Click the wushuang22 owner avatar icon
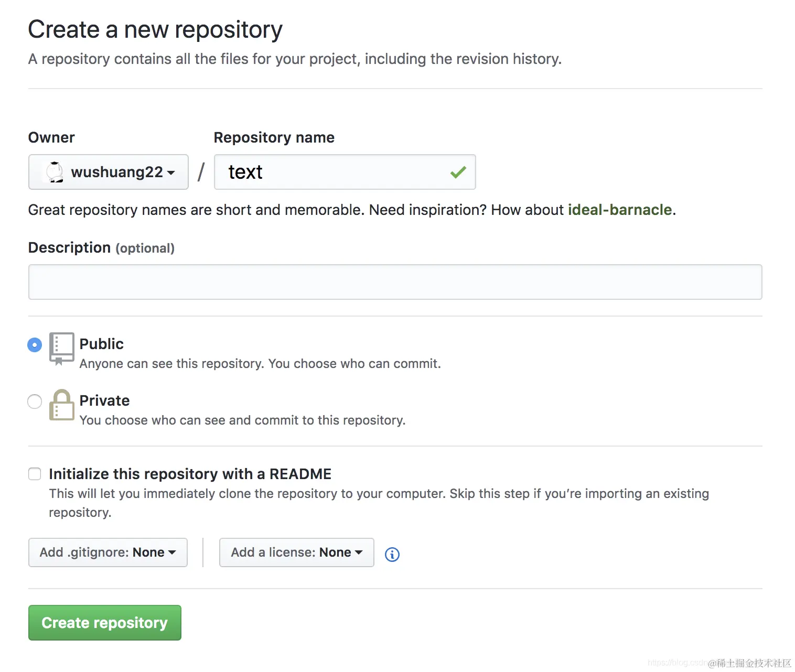Image resolution: width=795 pixels, height=672 pixels. point(55,172)
